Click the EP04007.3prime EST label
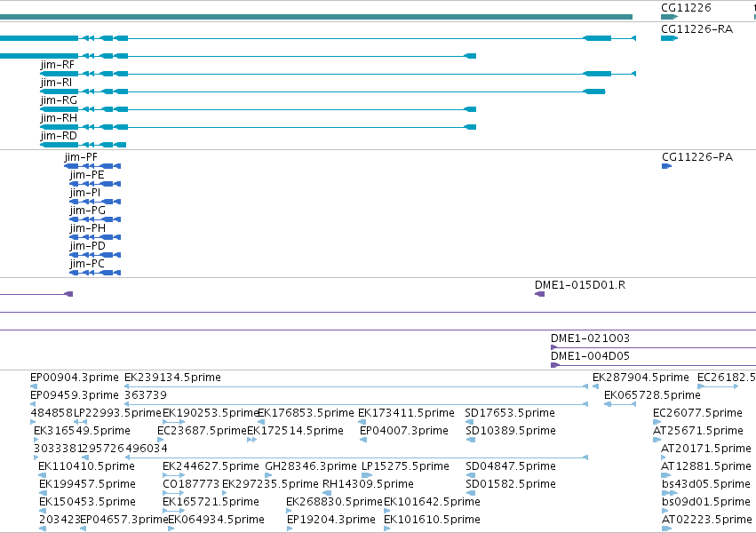The width and height of the screenshot is (756, 533). click(x=404, y=432)
